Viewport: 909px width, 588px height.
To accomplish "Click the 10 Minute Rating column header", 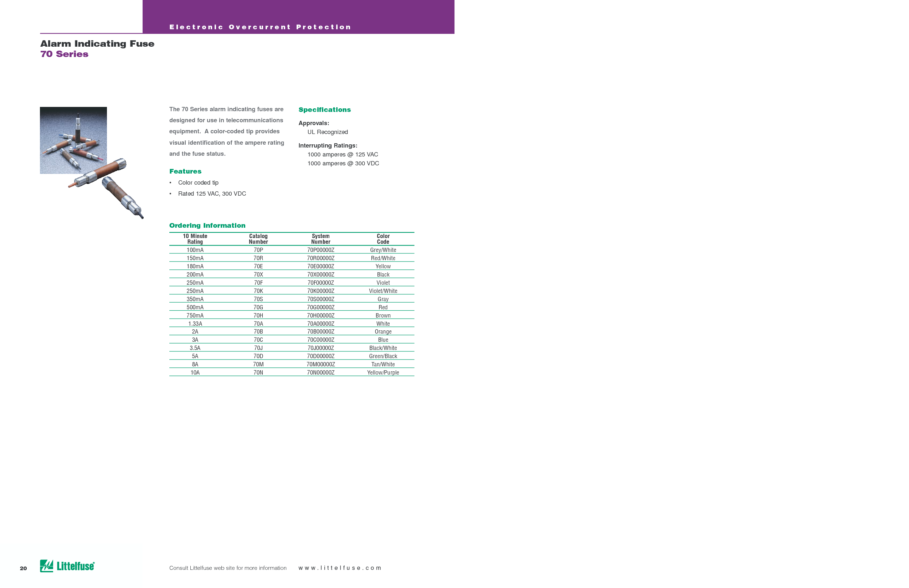I will [195, 239].
